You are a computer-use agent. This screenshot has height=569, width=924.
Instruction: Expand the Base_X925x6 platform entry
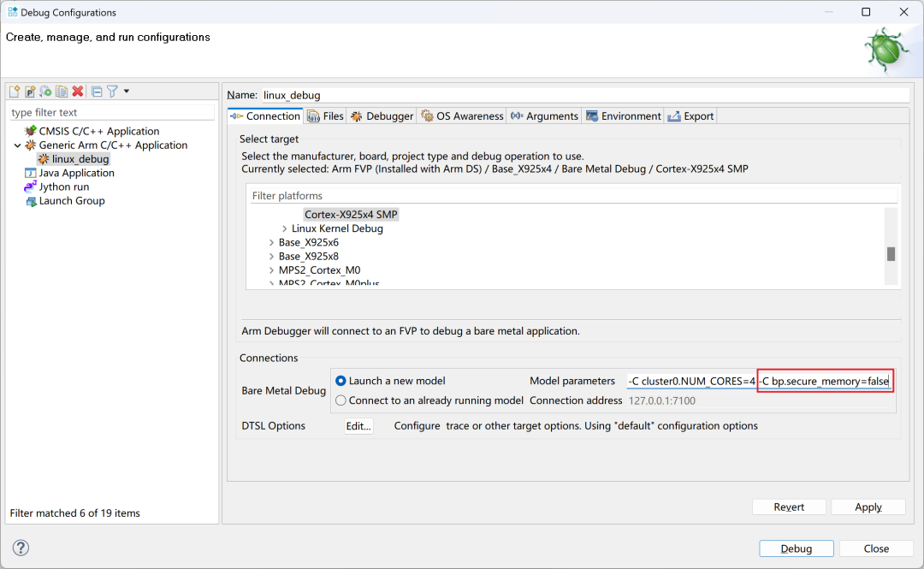point(271,242)
